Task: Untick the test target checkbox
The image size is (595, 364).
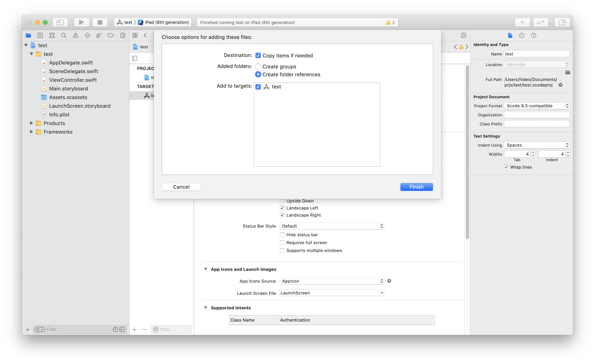Action: tap(258, 87)
